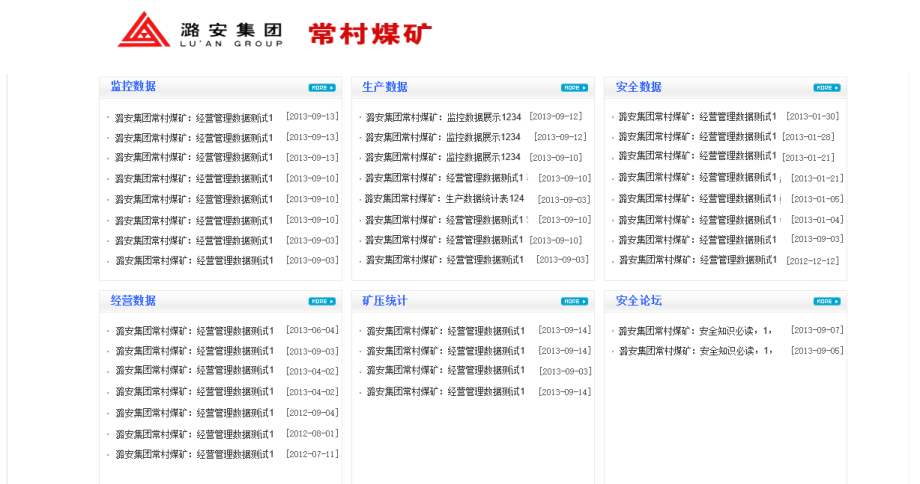Open the 经营数据 panel's MORE button
Viewport: 920px width, 484px height.
(322, 301)
